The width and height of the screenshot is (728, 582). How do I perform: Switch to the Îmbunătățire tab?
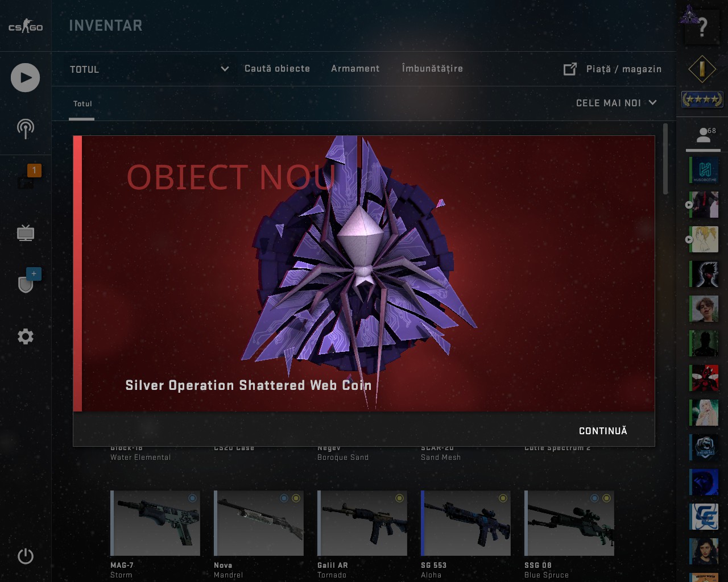[x=432, y=69]
